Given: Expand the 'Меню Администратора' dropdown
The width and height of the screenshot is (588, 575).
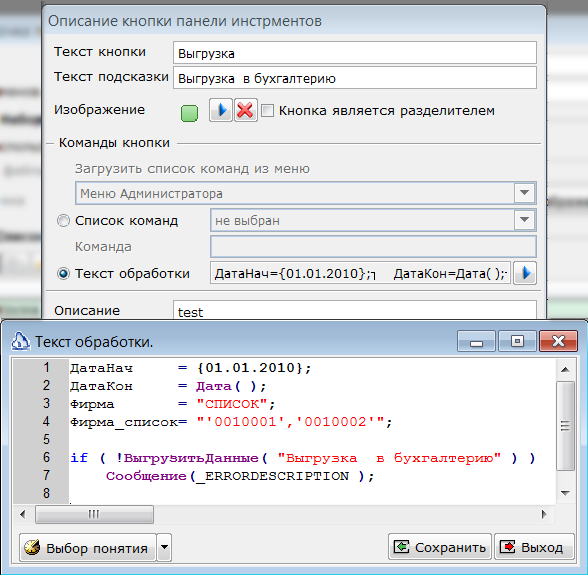Looking at the screenshot, I should [524, 193].
